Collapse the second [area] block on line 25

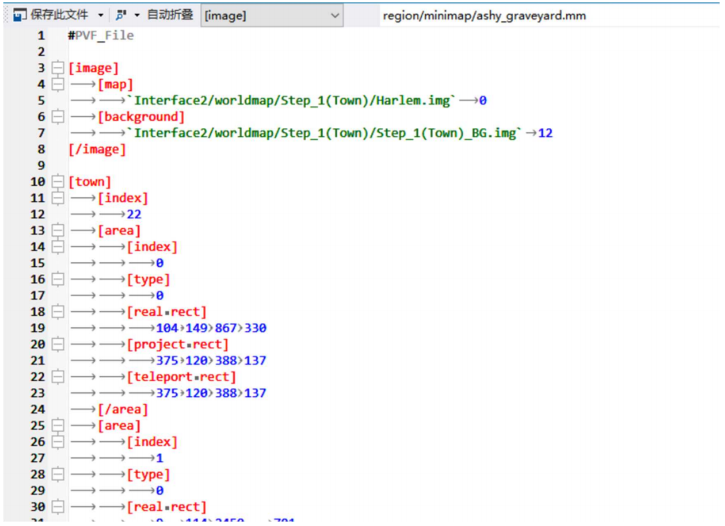pyautogui.click(x=57, y=426)
